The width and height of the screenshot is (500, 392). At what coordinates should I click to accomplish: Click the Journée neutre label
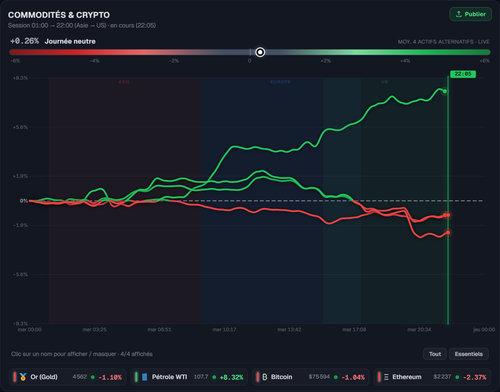tap(70, 41)
